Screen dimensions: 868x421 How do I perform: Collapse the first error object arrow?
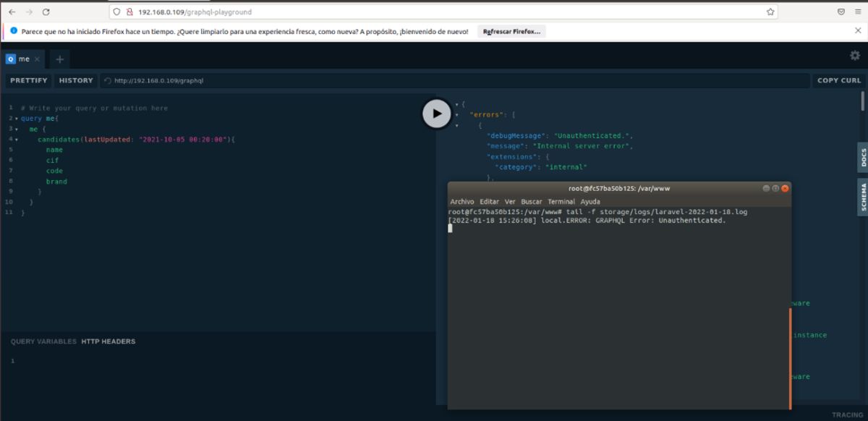tap(456, 125)
